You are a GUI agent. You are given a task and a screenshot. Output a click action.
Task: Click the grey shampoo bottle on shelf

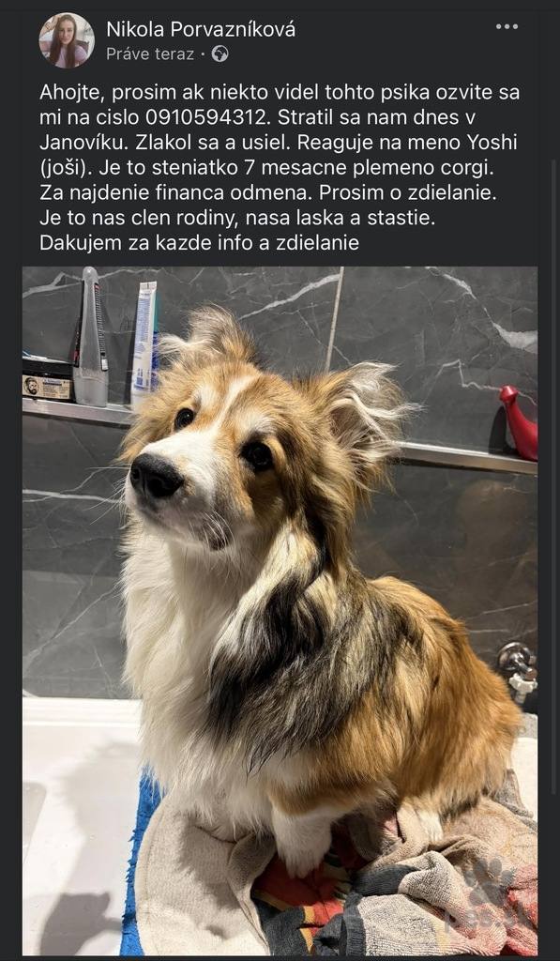(90, 337)
